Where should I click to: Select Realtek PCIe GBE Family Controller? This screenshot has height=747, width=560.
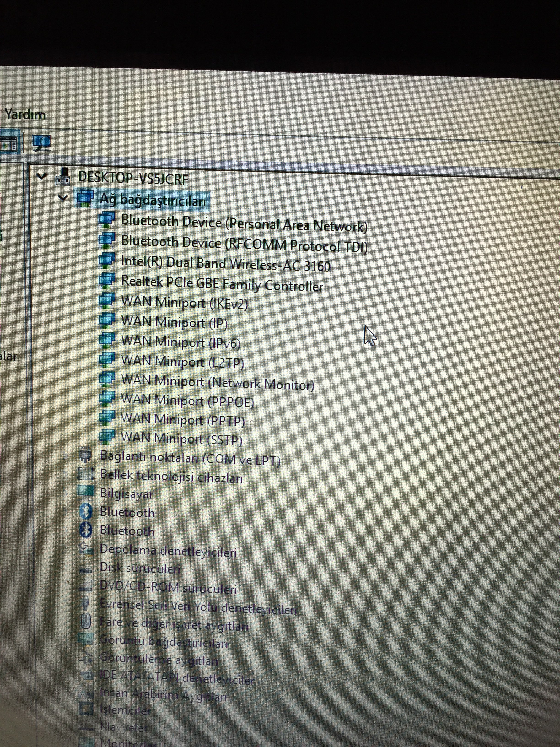pyautogui.click(x=222, y=284)
